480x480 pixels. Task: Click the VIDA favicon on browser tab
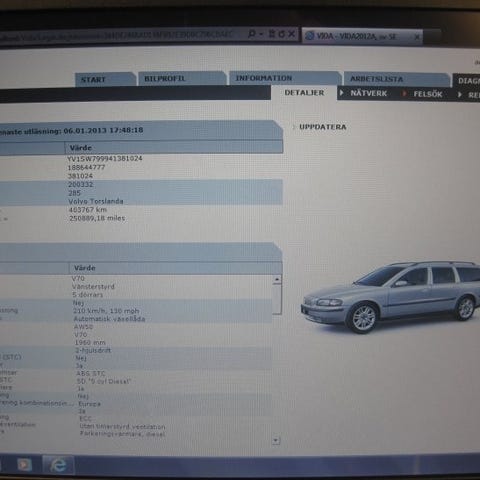point(310,35)
